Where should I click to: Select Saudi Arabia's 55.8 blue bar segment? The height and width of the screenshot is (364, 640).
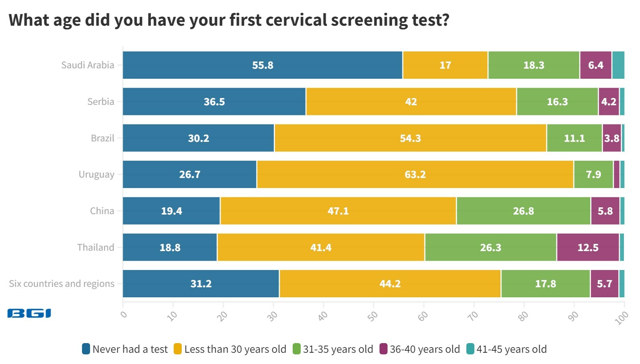tap(263, 65)
